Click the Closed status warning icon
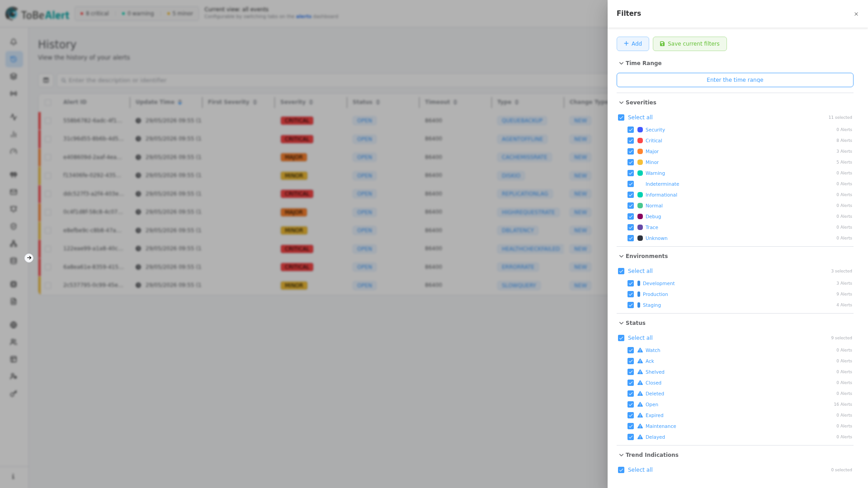Viewport: 868px width, 488px height. click(640, 383)
